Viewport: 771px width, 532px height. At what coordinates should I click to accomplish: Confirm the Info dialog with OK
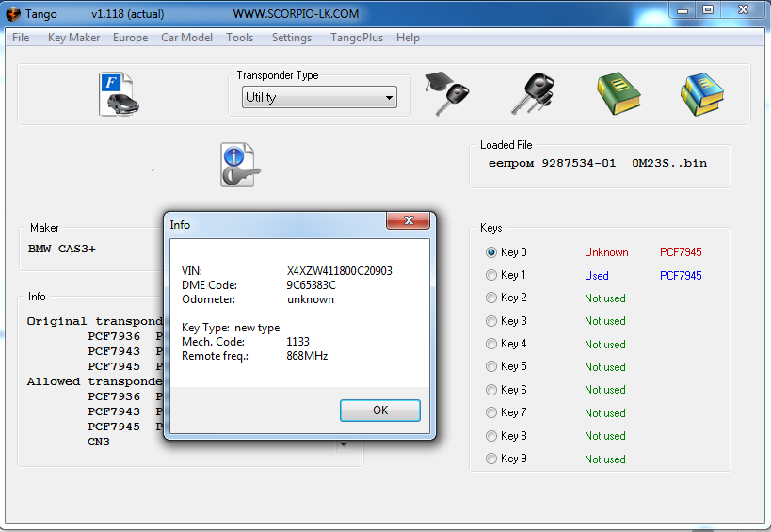pos(380,411)
